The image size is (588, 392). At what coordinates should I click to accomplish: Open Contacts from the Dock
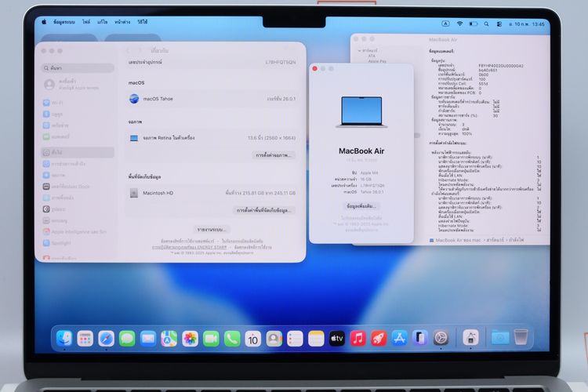point(274,339)
